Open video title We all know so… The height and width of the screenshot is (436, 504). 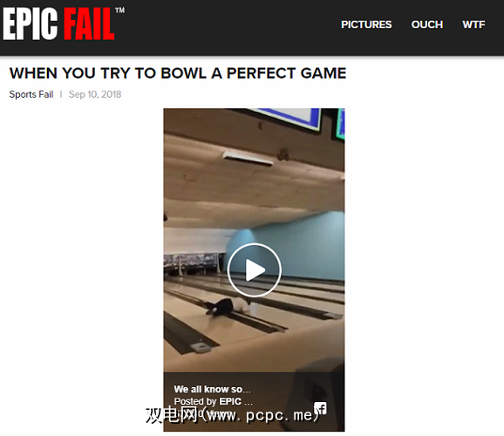212,389
